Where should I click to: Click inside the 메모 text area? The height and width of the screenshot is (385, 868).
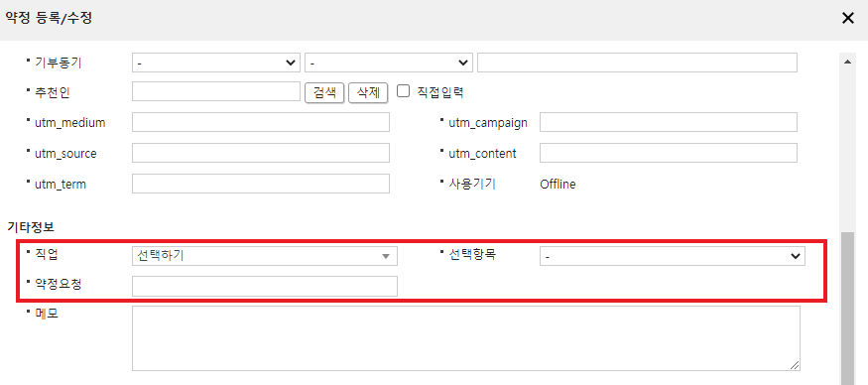pos(466,338)
